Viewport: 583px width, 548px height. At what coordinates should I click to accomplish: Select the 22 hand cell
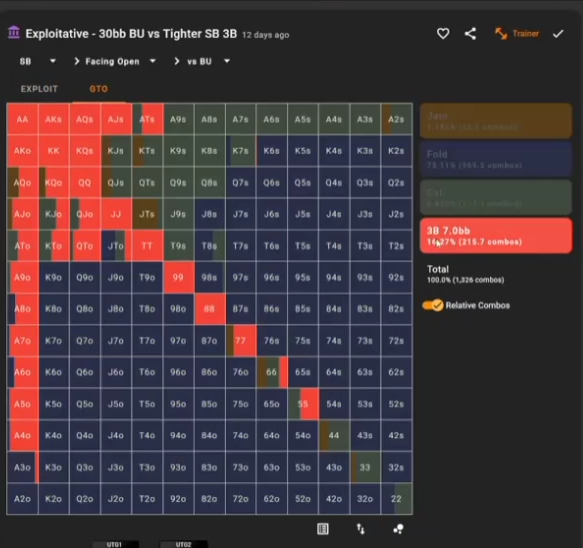point(396,499)
